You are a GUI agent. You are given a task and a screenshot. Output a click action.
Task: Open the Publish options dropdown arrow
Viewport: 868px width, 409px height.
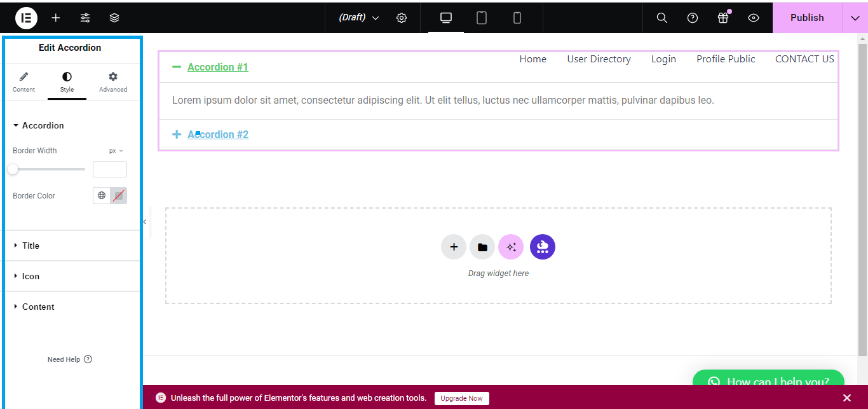coord(855,18)
